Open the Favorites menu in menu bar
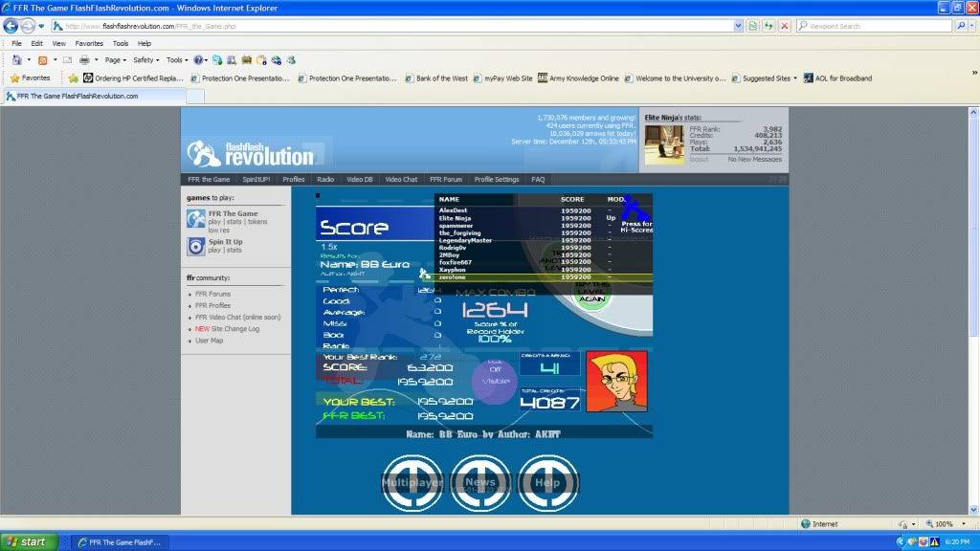The image size is (980, 551). (89, 43)
